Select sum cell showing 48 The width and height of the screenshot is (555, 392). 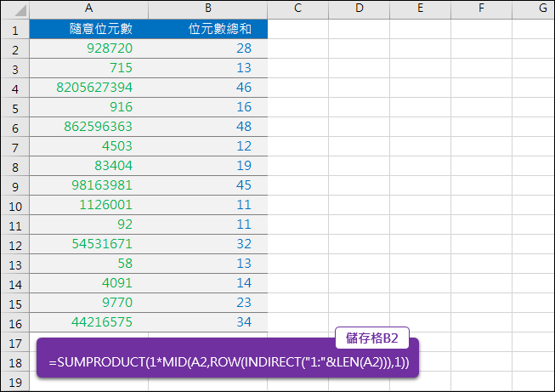(x=207, y=127)
